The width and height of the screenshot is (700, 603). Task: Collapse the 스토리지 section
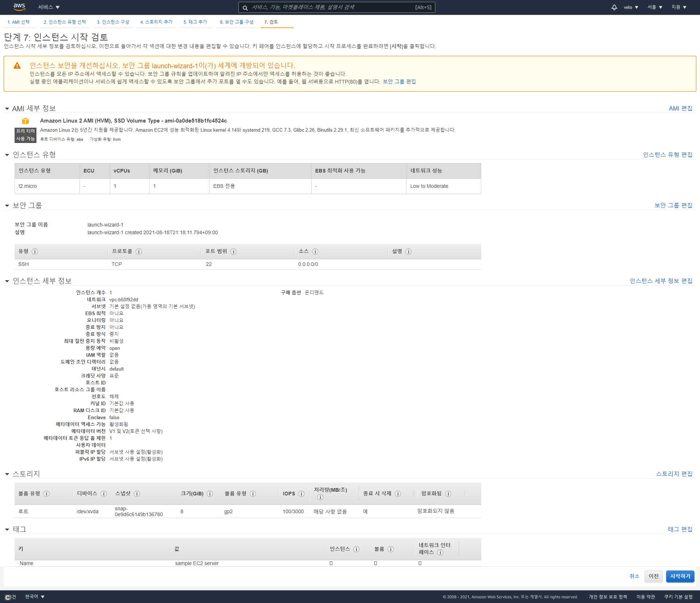tap(7, 474)
